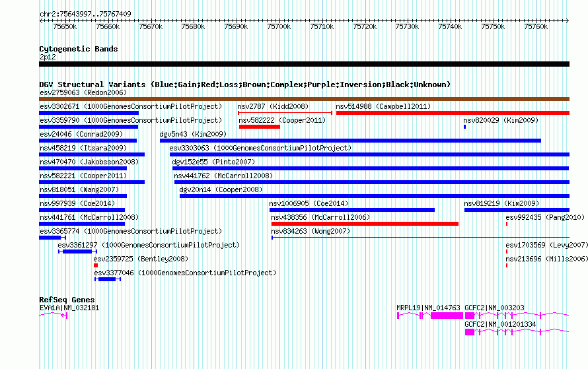Click dgv20n14 (Cooper2008) label
Screen dimensions: 588x369
pyautogui.click(x=221, y=189)
